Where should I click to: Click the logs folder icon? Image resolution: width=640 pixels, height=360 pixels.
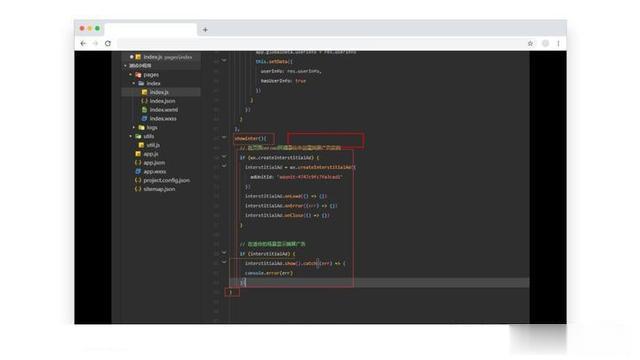[x=142, y=127]
